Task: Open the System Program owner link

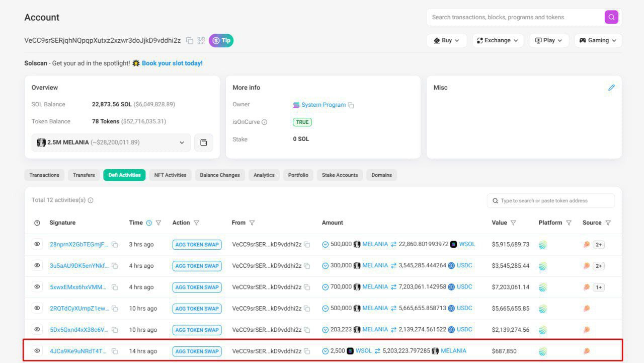Action: 324,105
